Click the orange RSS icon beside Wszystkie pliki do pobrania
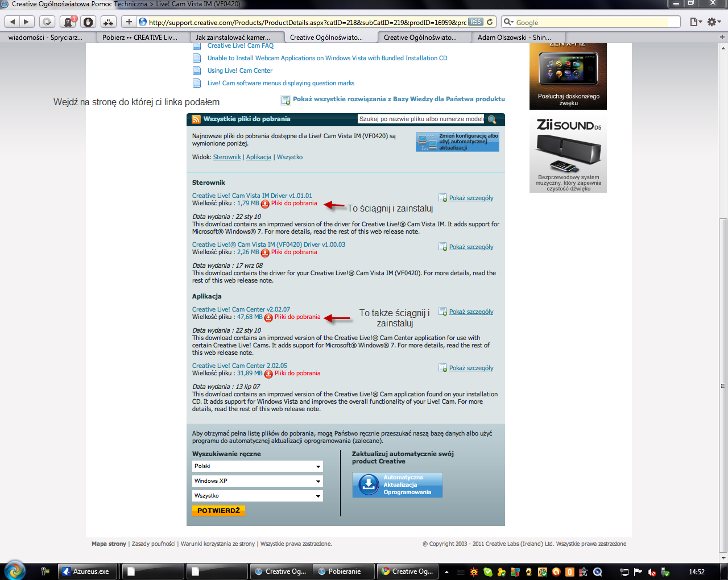The image size is (728, 580). (196, 119)
